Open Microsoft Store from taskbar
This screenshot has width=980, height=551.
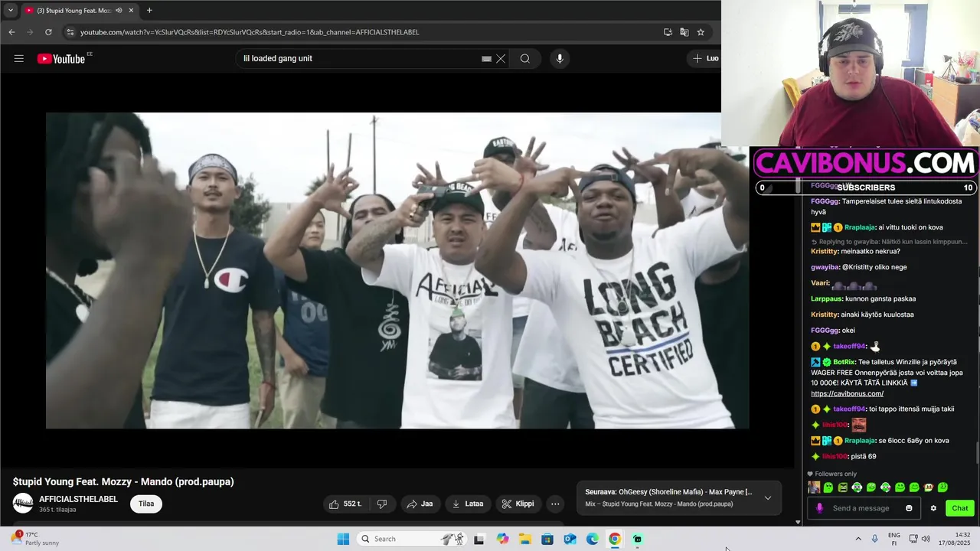pos(547,539)
